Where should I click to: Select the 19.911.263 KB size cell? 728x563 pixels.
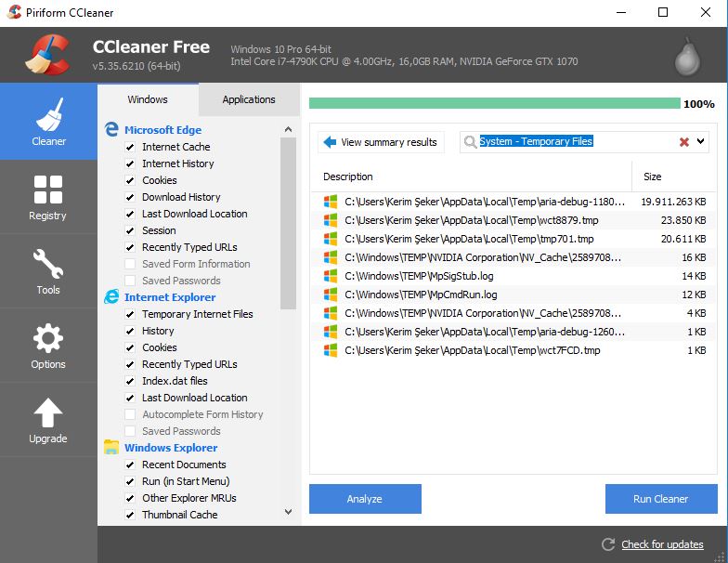(673, 202)
